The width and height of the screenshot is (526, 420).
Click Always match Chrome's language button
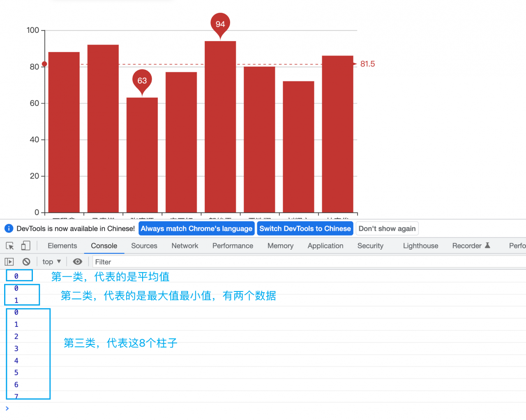[196, 229]
